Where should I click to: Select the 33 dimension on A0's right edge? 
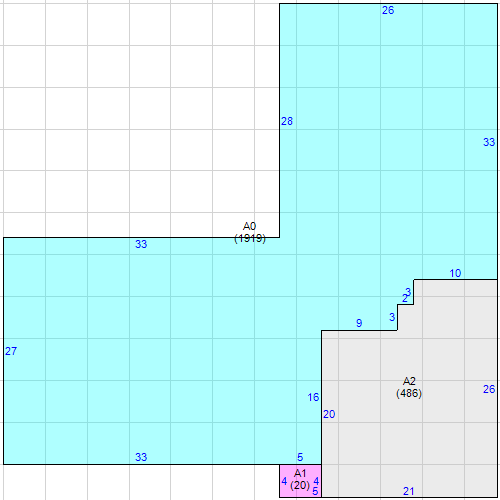489,142
